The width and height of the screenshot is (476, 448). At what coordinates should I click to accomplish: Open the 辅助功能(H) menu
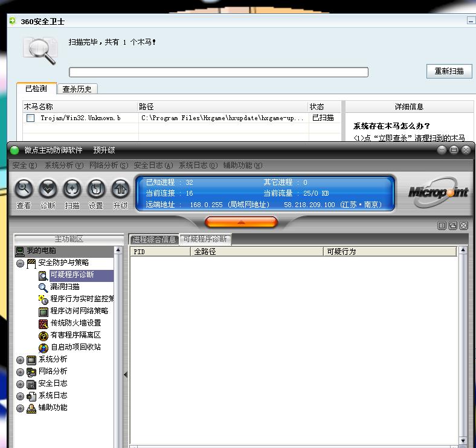tap(243, 165)
